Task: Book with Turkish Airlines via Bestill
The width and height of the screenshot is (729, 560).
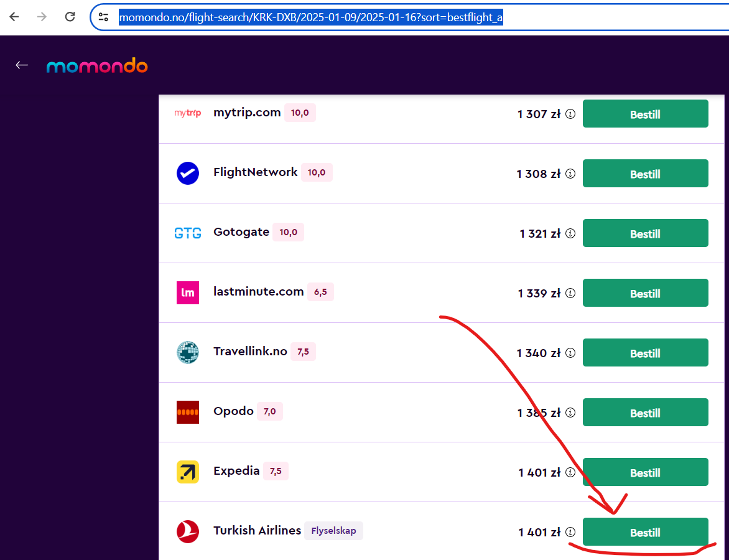Action: click(x=645, y=531)
